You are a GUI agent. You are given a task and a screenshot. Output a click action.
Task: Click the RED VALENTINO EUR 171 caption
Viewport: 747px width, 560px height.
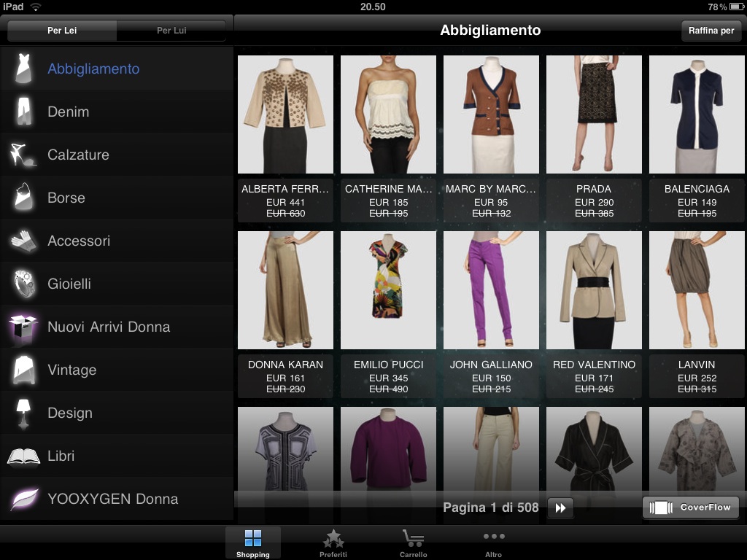tap(594, 376)
